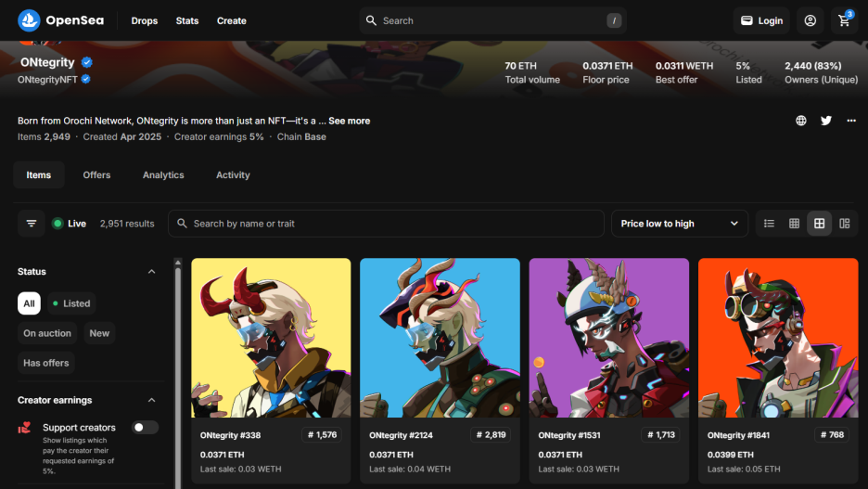Open the Stats menu

(187, 20)
